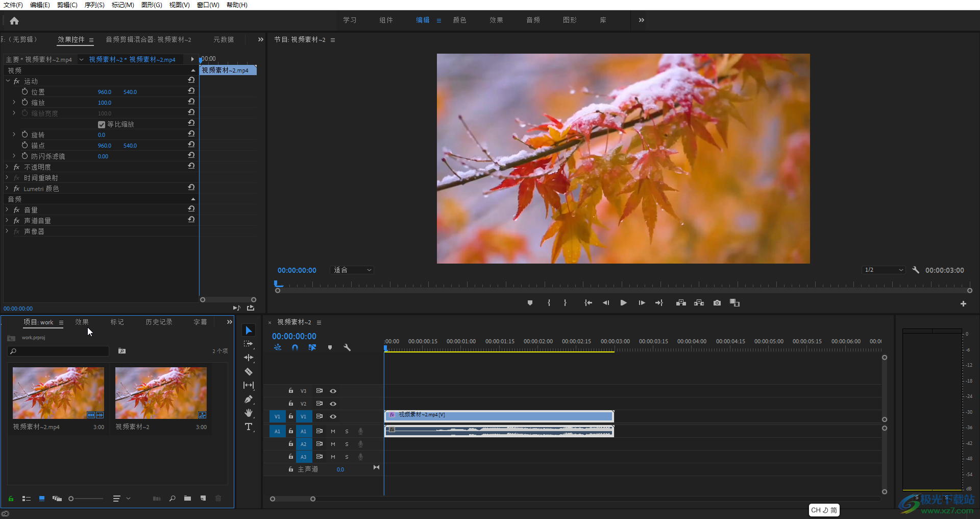The image size is (980, 519).
Task: Click the Go to In button
Action: [588, 303]
